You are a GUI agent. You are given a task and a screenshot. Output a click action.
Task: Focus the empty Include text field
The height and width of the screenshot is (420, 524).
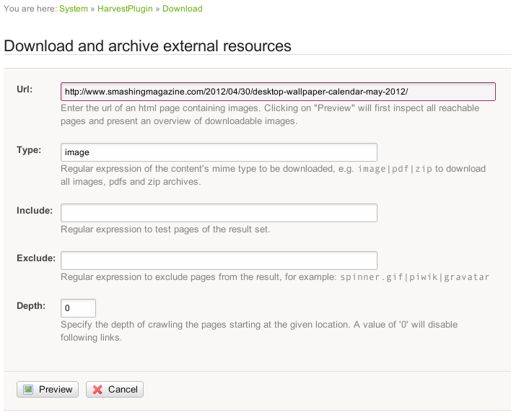219,213
